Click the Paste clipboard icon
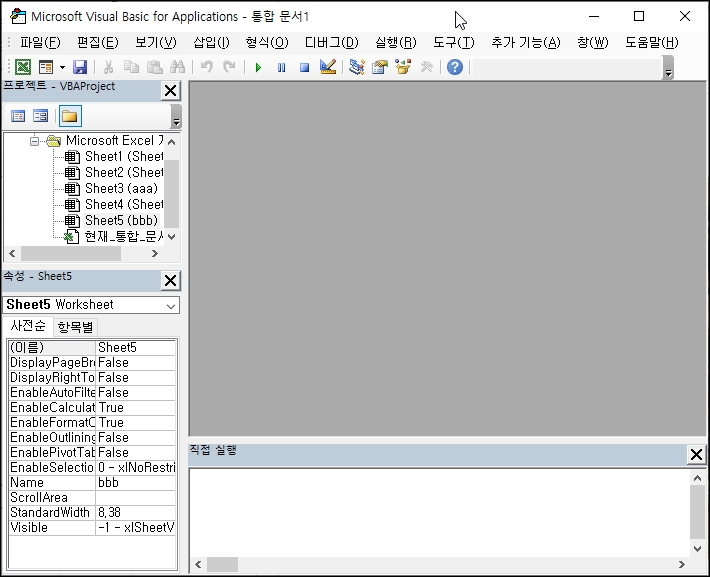 (154, 67)
